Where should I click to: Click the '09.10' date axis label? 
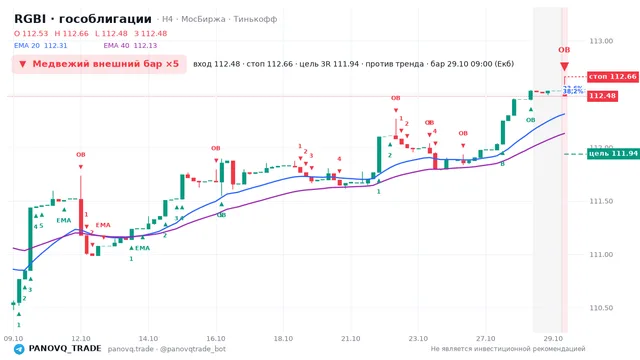pos(13,339)
